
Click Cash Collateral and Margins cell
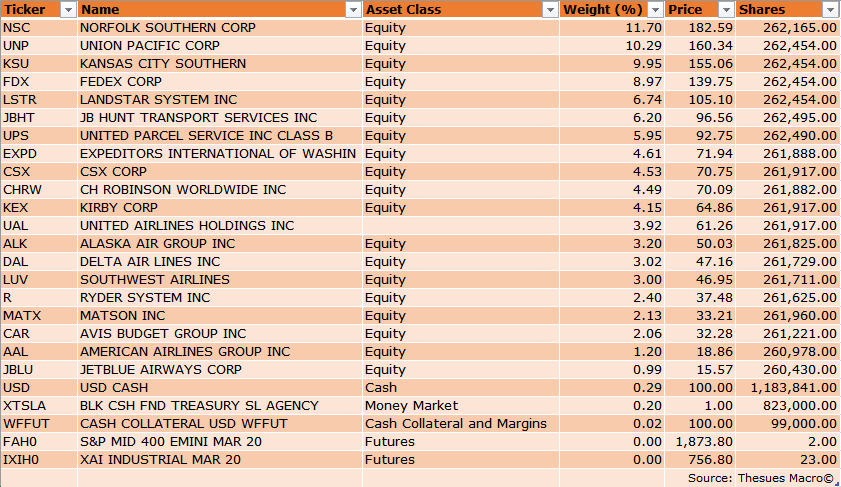(461, 424)
